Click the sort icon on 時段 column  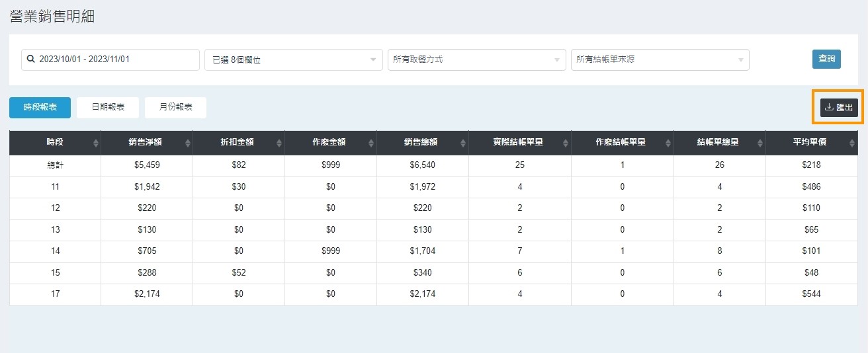(95, 143)
